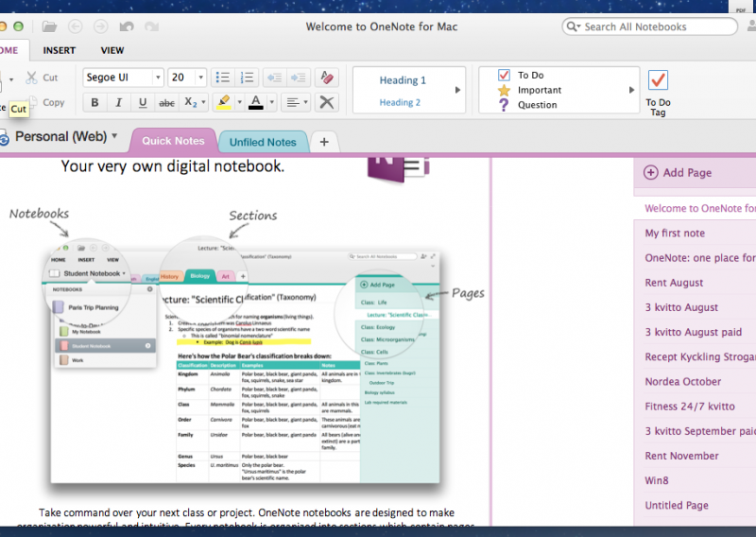The height and width of the screenshot is (537, 756).
Task: Expand the paste options arrow
Action: tap(11, 78)
